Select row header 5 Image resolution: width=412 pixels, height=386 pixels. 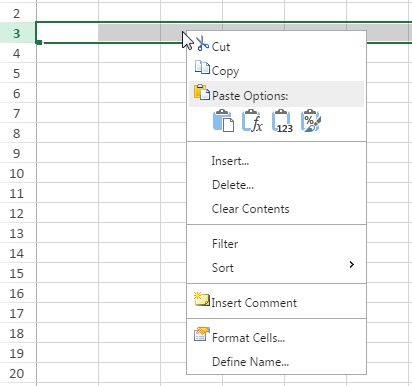click(x=17, y=73)
